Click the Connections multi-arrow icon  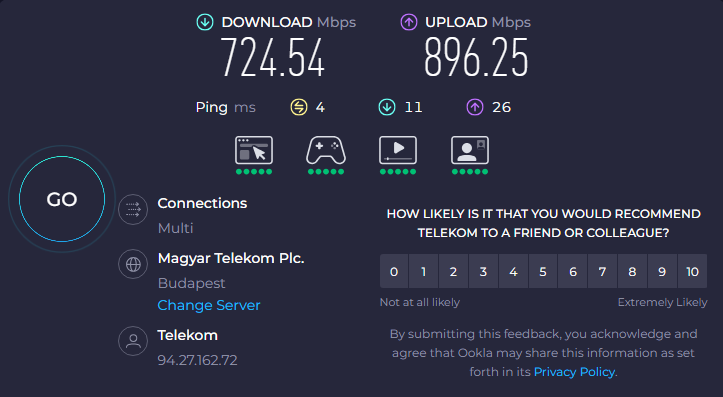pos(133,209)
